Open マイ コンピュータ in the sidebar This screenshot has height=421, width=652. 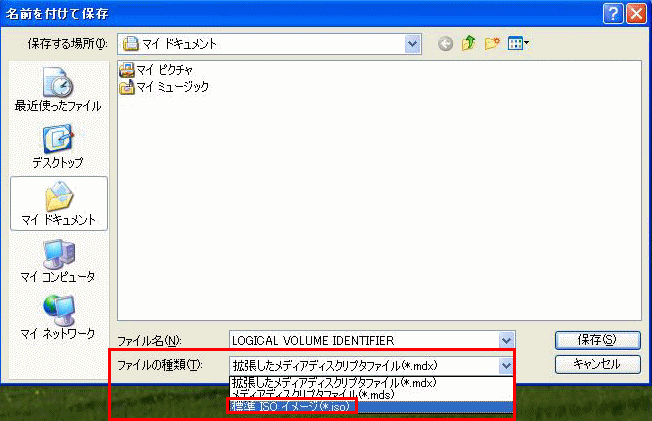(58, 261)
